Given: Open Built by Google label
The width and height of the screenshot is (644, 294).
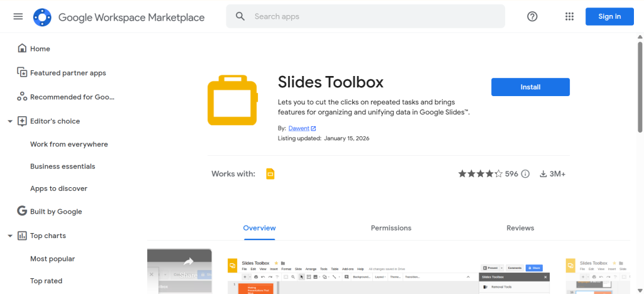Looking at the screenshot, I should point(56,212).
